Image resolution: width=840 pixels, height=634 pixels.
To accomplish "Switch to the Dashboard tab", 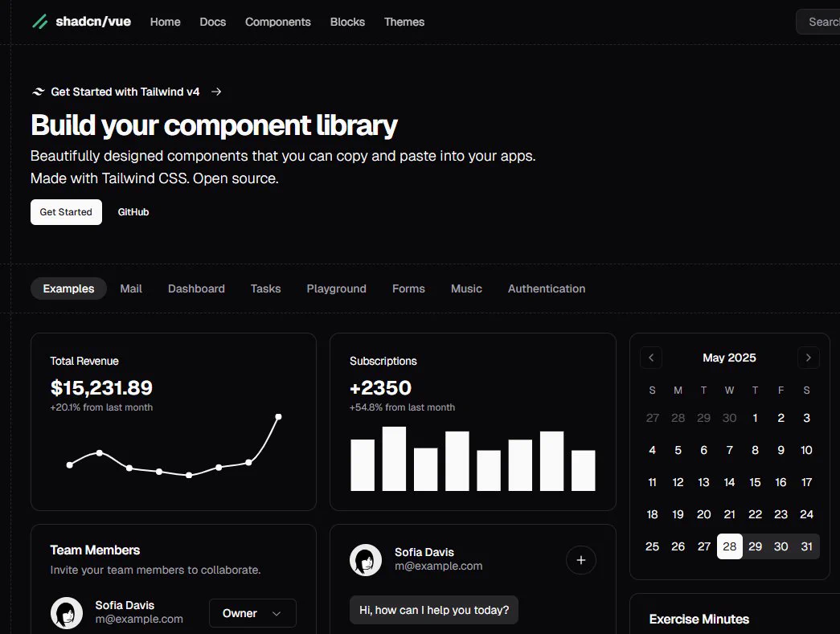I will click(197, 288).
